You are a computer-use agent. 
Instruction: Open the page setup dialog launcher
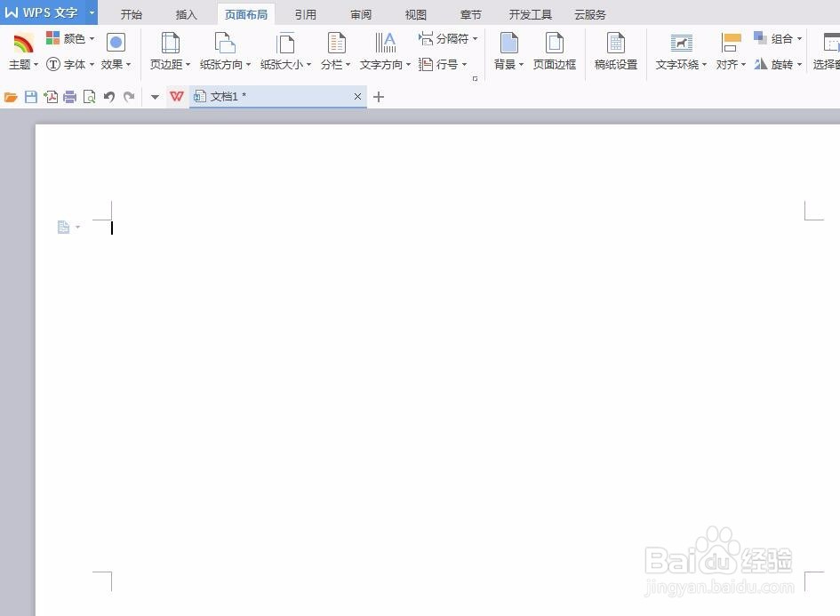[x=475, y=79]
